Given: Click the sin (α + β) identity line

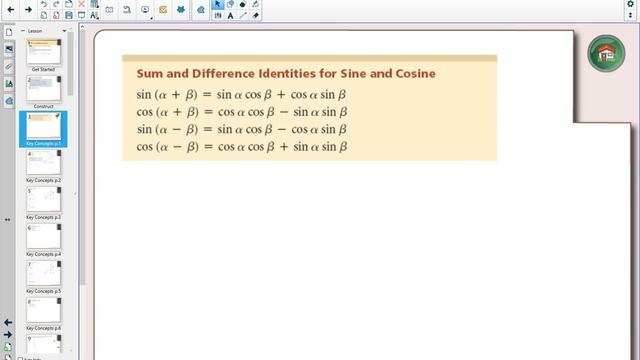Looking at the screenshot, I should pos(241,95).
